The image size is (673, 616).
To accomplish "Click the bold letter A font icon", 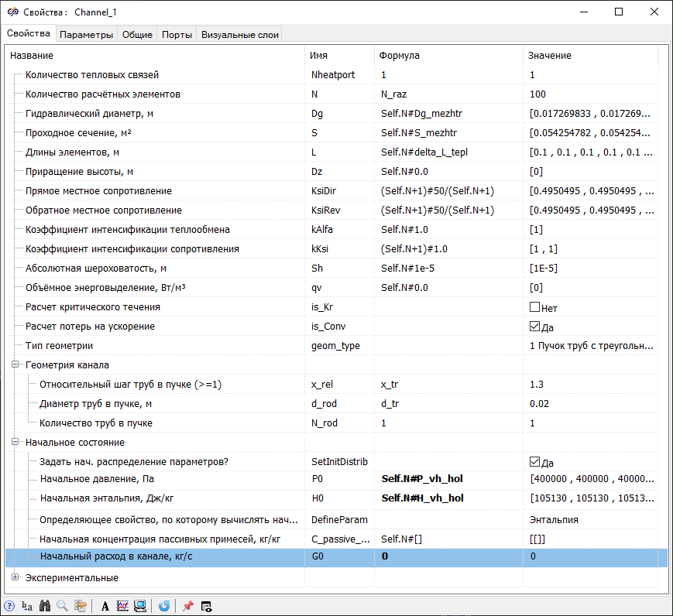I will pyautogui.click(x=105, y=606).
